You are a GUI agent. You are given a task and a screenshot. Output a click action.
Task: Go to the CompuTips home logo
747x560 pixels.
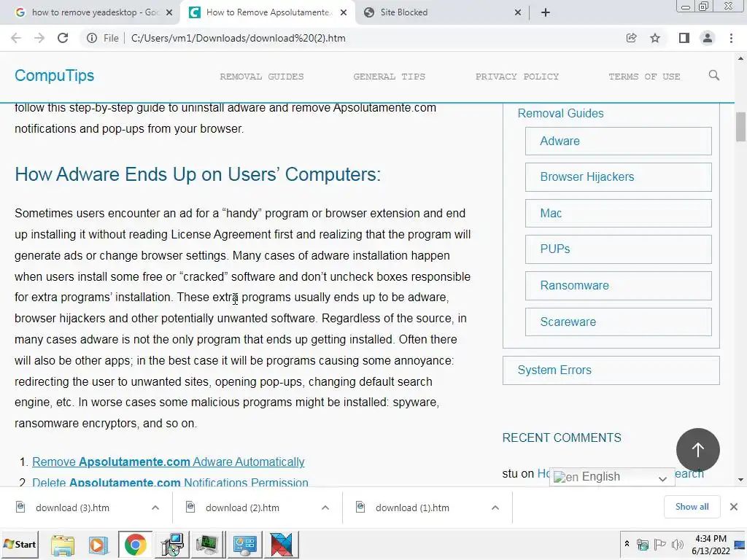[54, 75]
